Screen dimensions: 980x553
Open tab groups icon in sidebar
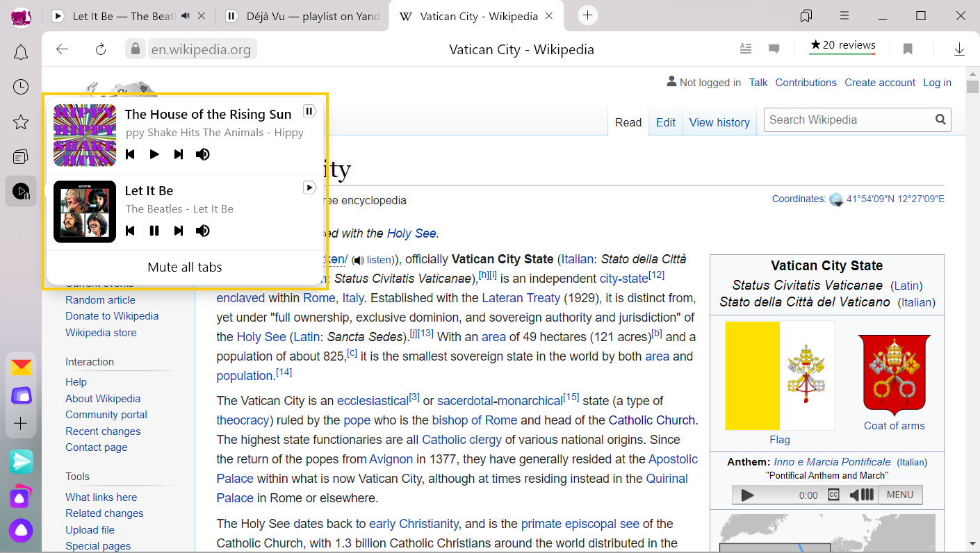pyautogui.click(x=21, y=156)
